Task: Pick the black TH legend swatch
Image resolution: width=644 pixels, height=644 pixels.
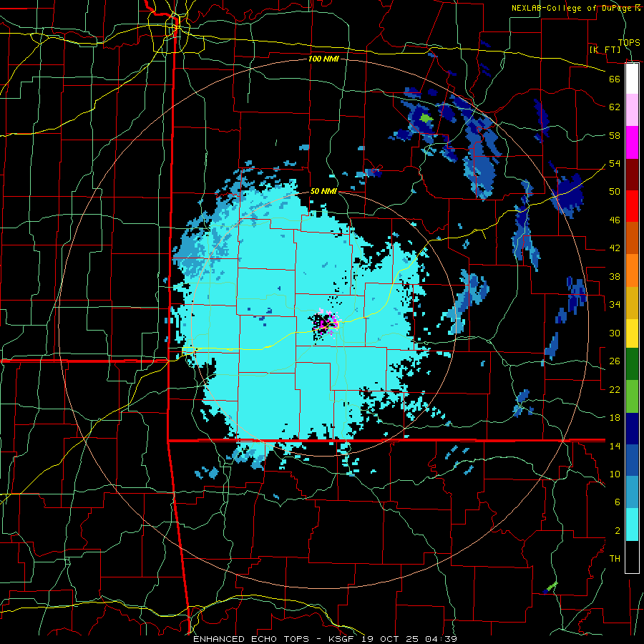Action: [x=632, y=557]
